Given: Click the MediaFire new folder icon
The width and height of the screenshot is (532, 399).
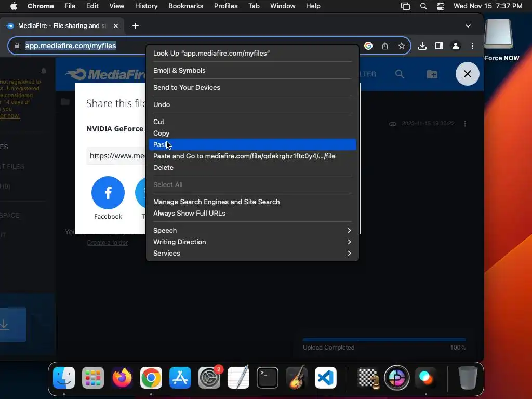Looking at the screenshot, I should click(432, 74).
